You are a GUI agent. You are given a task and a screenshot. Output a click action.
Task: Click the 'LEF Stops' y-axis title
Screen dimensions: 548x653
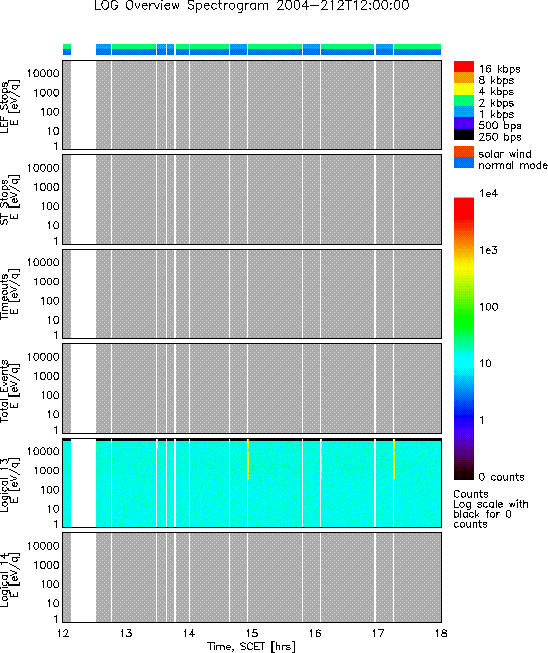(5, 107)
